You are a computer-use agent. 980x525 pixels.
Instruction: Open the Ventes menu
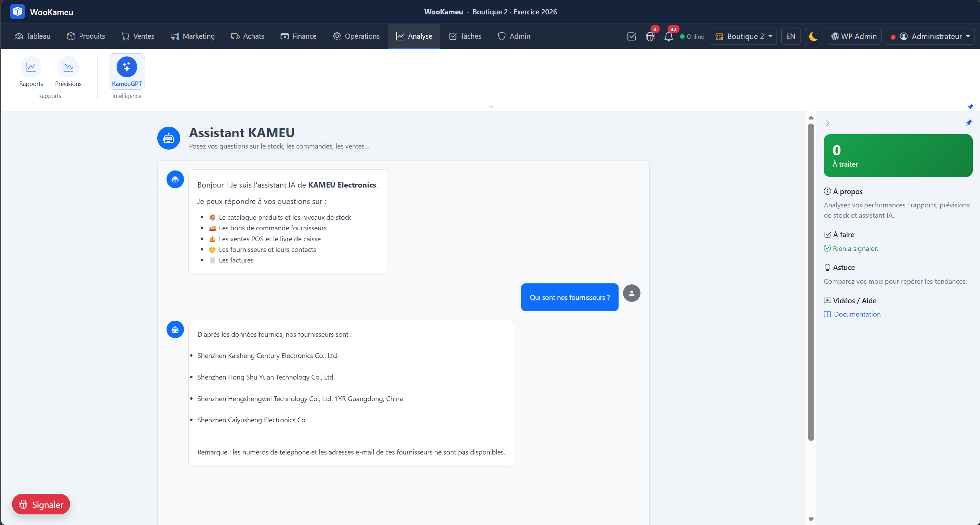(x=138, y=36)
